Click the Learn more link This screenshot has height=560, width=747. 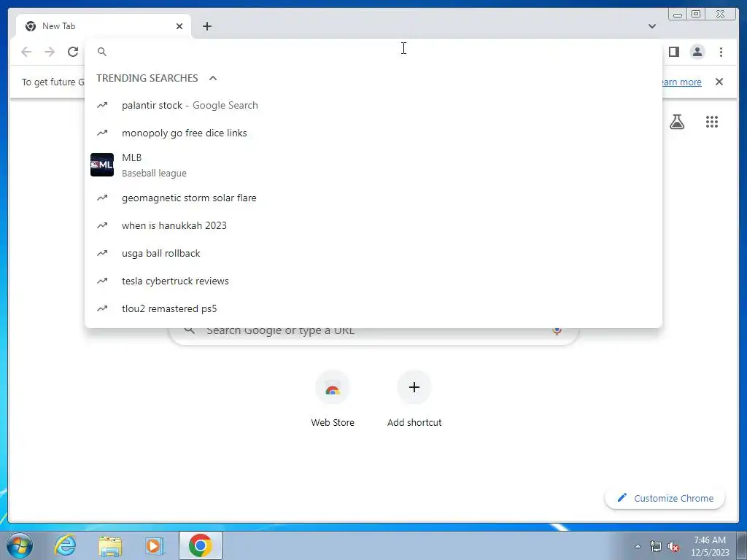pos(682,82)
